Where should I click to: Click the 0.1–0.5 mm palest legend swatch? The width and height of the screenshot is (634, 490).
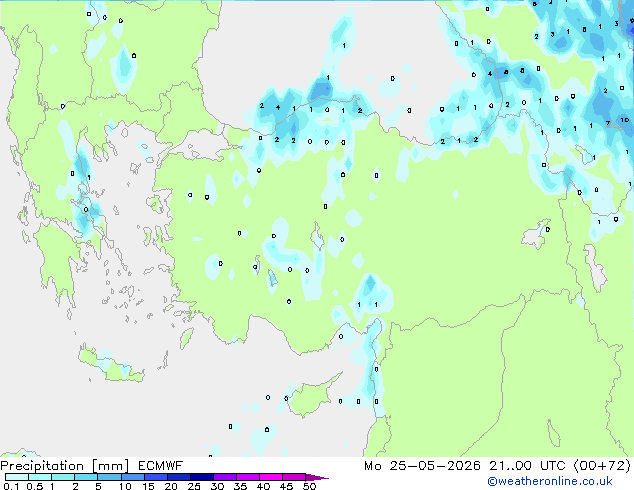[17, 477]
